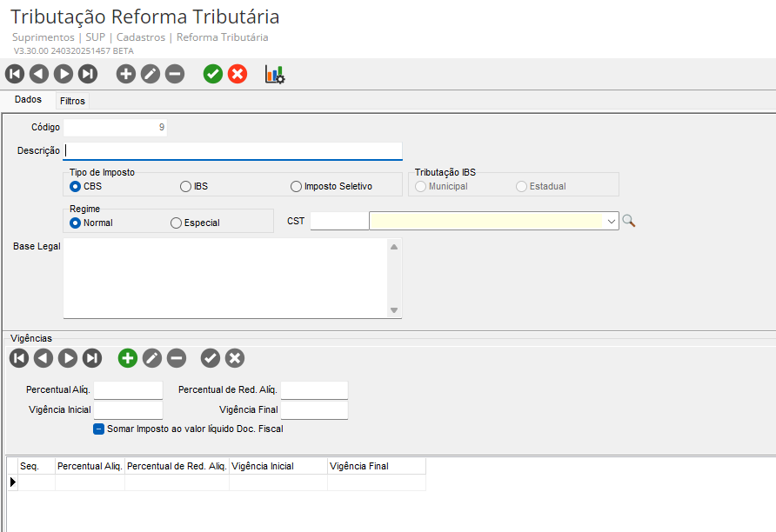Select IBS tax type radio button
776x532 pixels.
186,186
